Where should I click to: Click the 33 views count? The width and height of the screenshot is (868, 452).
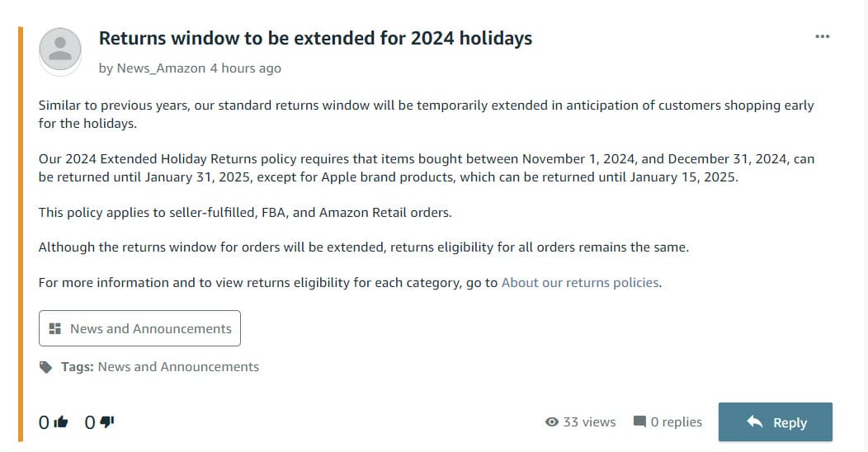(x=589, y=422)
